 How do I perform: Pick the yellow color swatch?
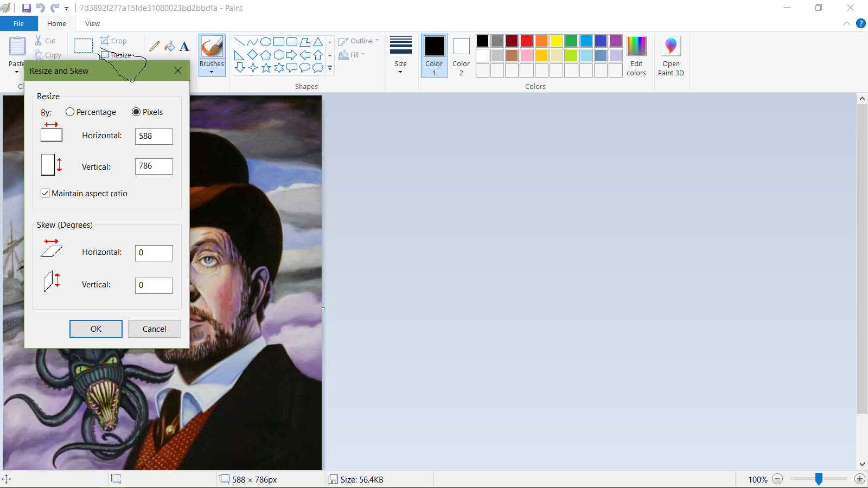pos(556,41)
